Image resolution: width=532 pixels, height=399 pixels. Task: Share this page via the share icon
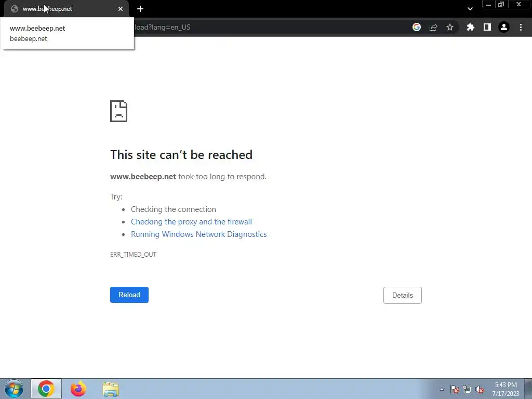pos(433,27)
